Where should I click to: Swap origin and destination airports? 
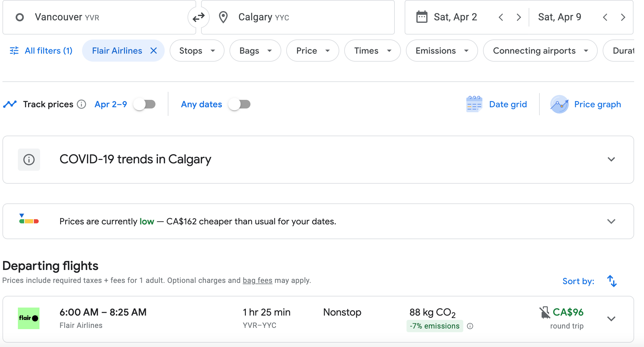click(x=199, y=17)
